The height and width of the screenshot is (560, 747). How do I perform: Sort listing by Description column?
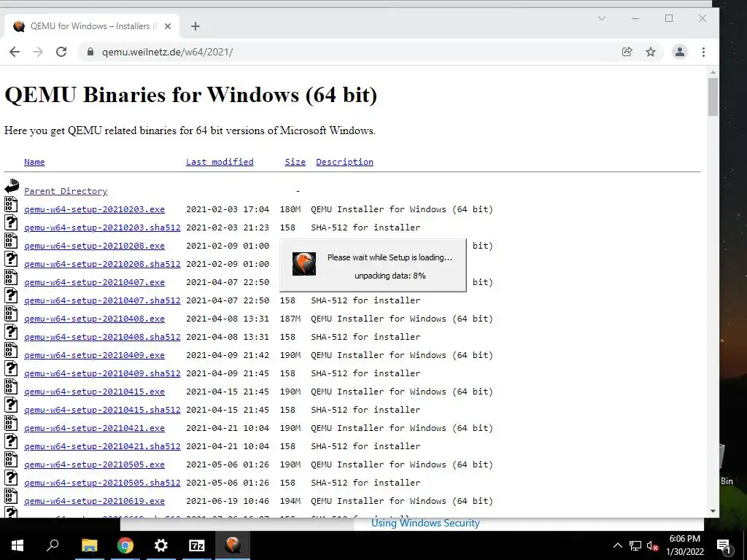[x=344, y=162]
